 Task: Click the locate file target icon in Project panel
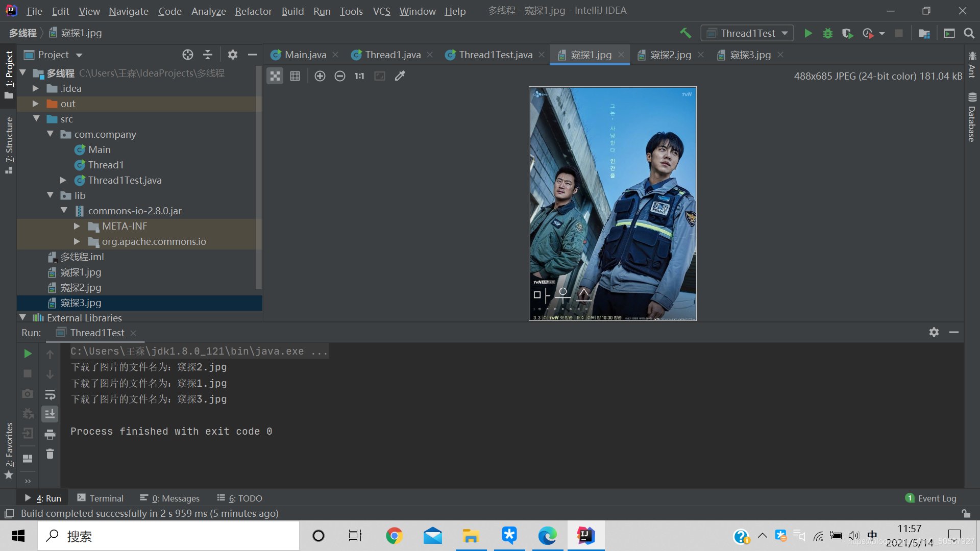point(188,55)
